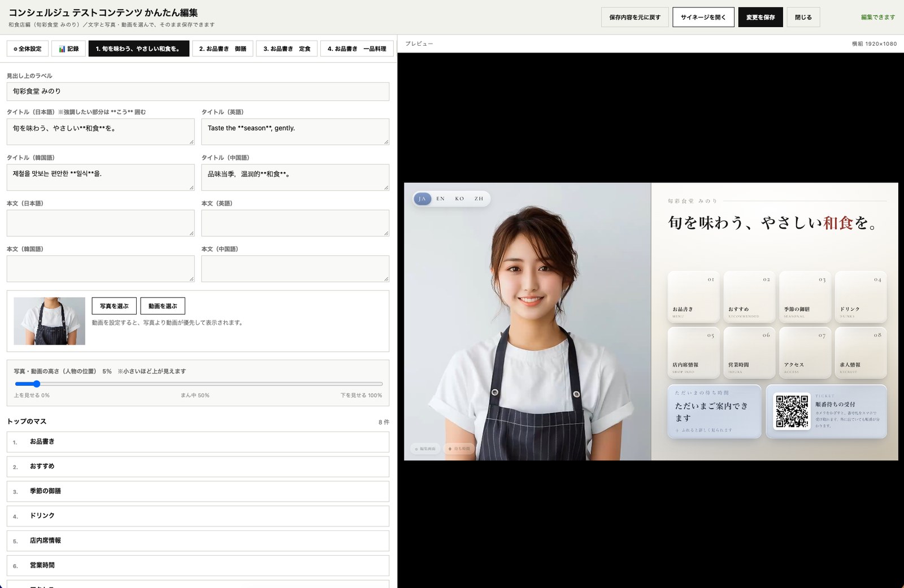This screenshot has width=904, height=588.
Task: Click the 待ち時間 pill in preview
Action: 459,448
